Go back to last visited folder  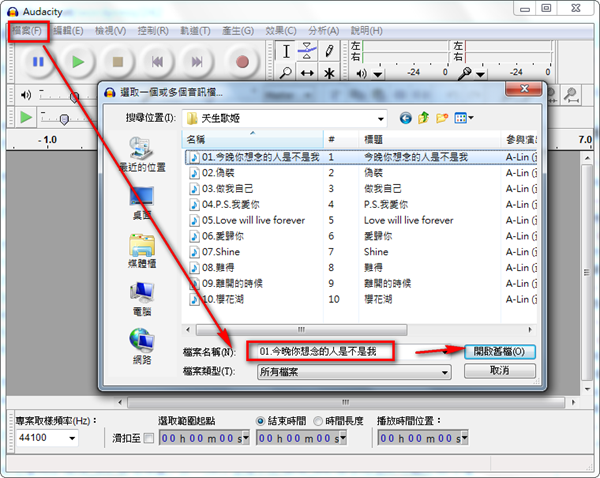[406, 118]
